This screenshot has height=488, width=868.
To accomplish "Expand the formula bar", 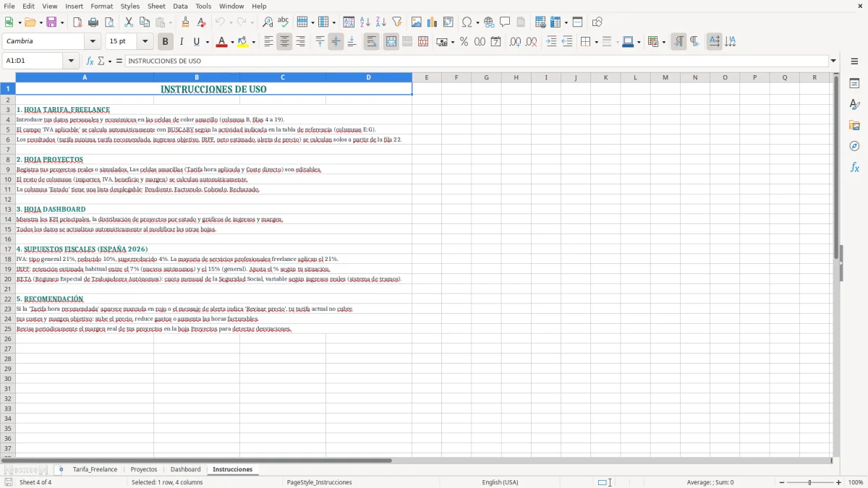I will coord(833,61).
